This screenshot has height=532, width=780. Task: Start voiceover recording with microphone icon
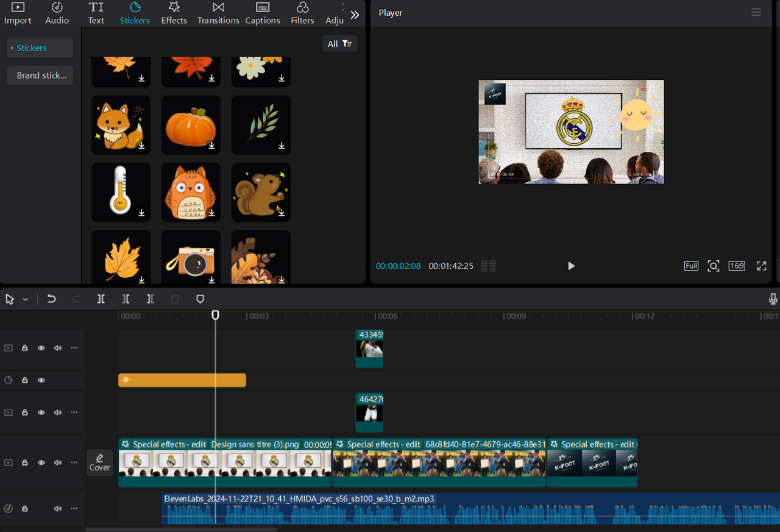tap(773, 299)
